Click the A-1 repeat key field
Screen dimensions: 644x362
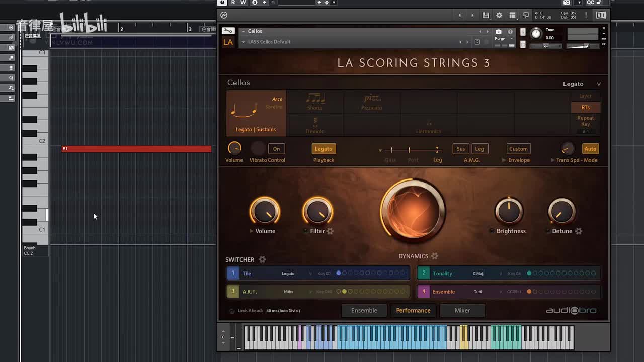pos(585,132)
